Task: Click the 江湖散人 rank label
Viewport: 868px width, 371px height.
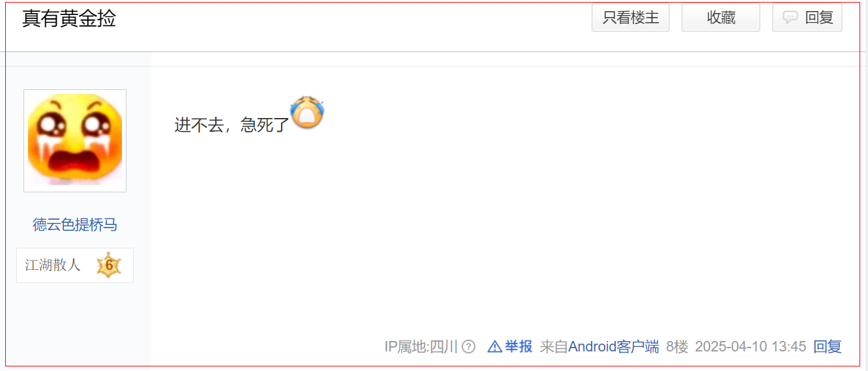Action: pyautogui.click(x=53, y=265)
